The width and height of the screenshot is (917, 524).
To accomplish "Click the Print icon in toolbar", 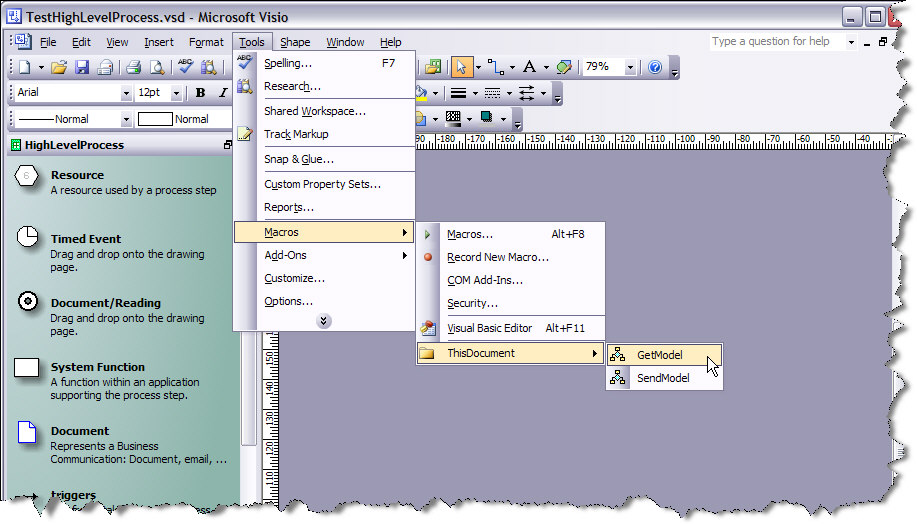I will click(x=132, y=68).
